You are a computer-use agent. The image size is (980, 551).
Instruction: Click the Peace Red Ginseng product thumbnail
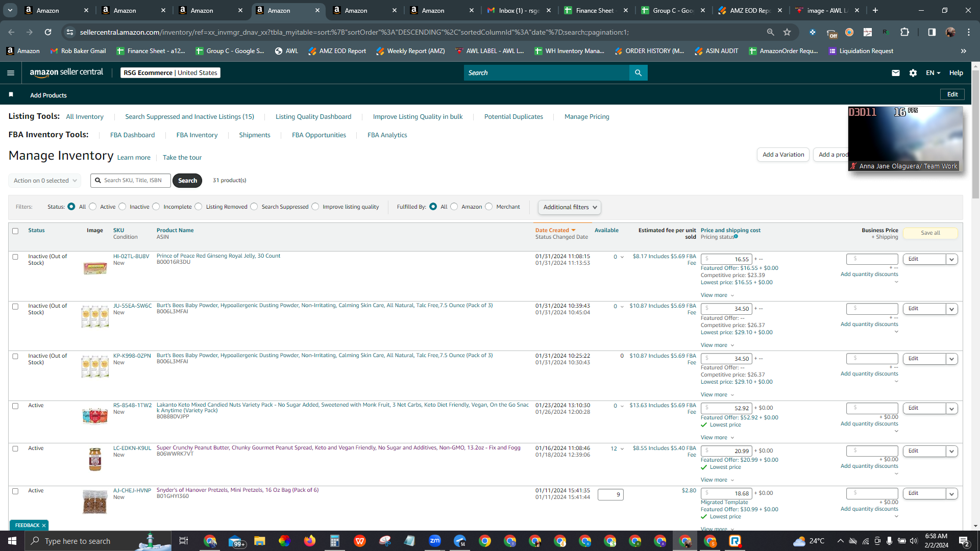(x=95, y=268)
